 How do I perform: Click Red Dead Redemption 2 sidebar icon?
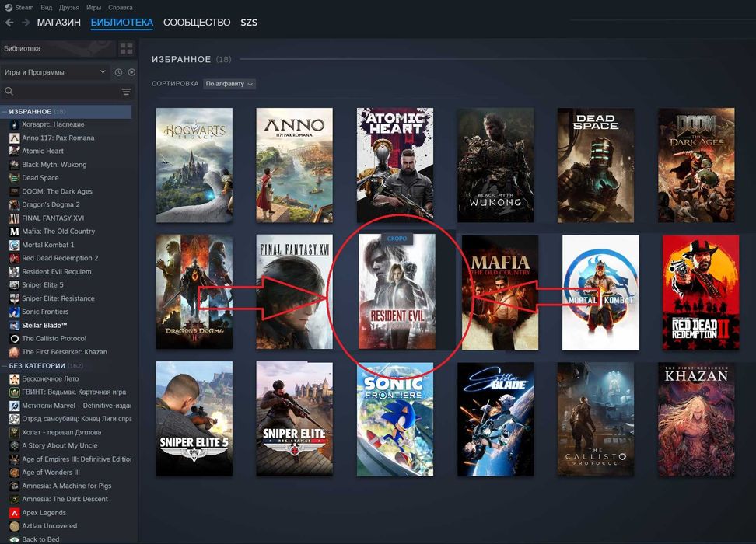point(15,258)
